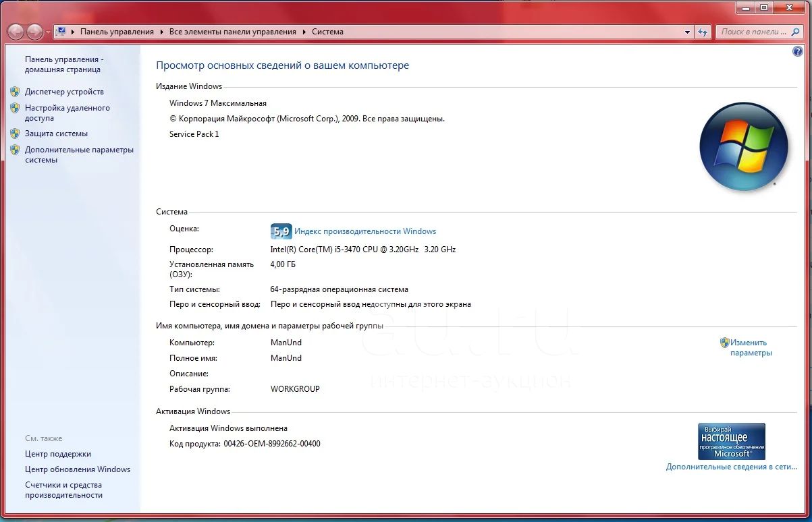
Task: Click the shield icon beside Настройка удаленного доступа
Action: (15, 108)
